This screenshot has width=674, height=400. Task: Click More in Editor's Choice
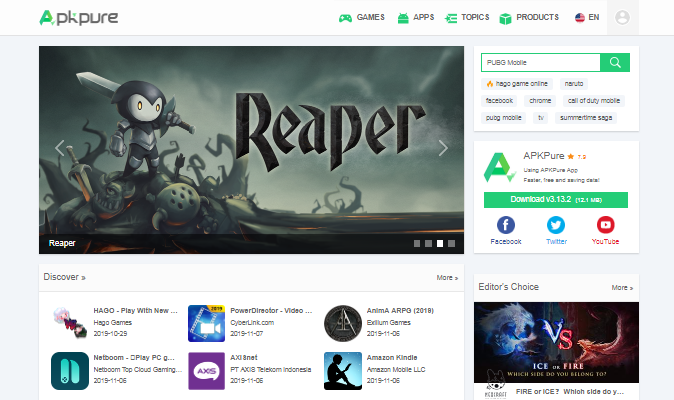pyautogui.click(x=622, y=288)
